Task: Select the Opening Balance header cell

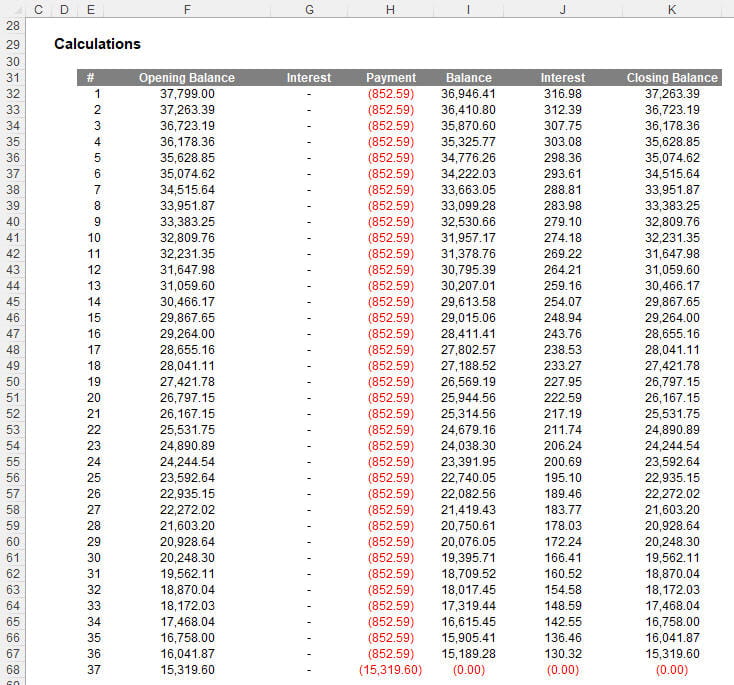Action: (187, 78)
